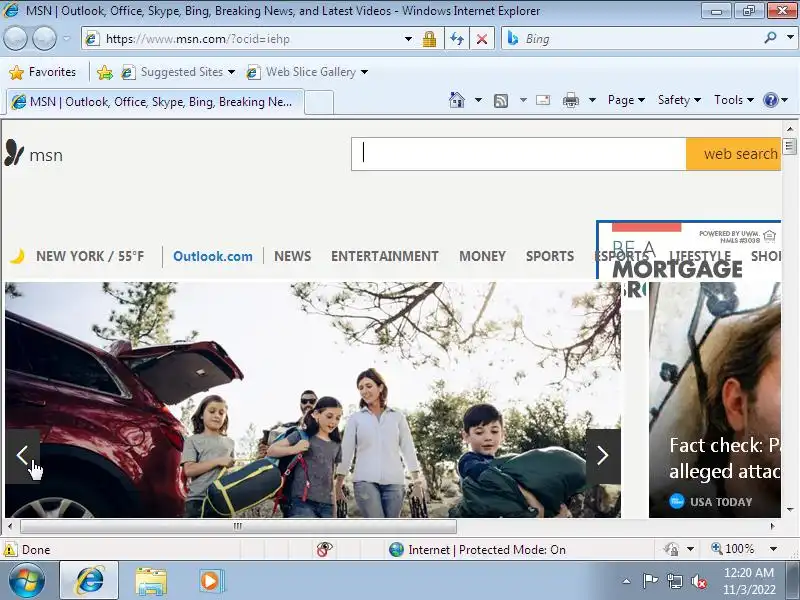This screenshot has width=800, height=600.
Task: Expand the Print options dropdown arrow
Action: (592, 100)
